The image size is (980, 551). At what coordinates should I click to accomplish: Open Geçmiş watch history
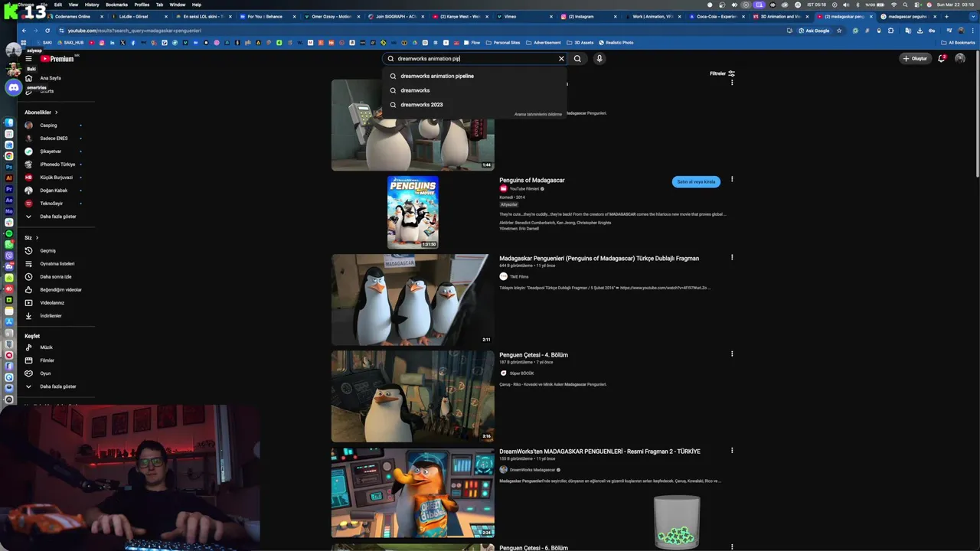[47, 251]
